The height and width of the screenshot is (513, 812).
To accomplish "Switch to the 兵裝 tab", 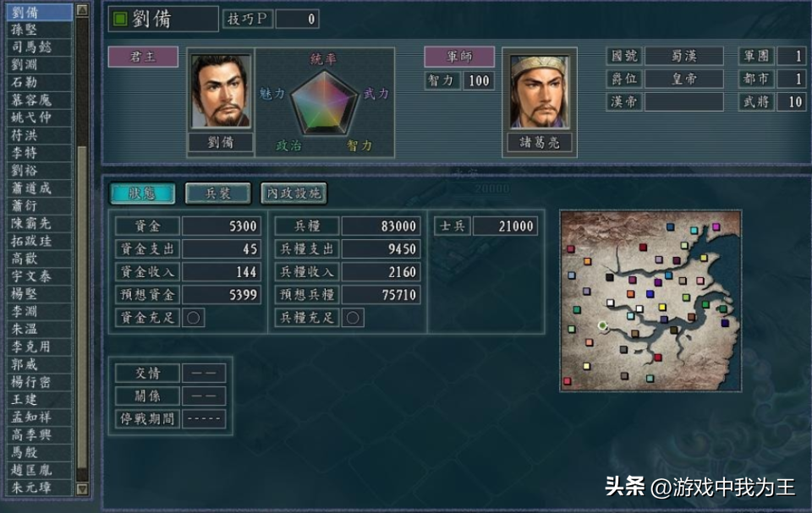I will [x=218, y=193].
